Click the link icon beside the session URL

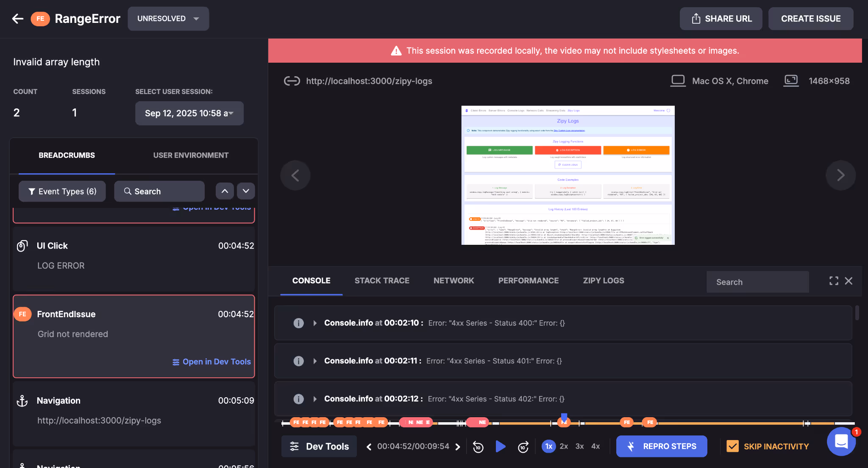(x=292, y=81)
